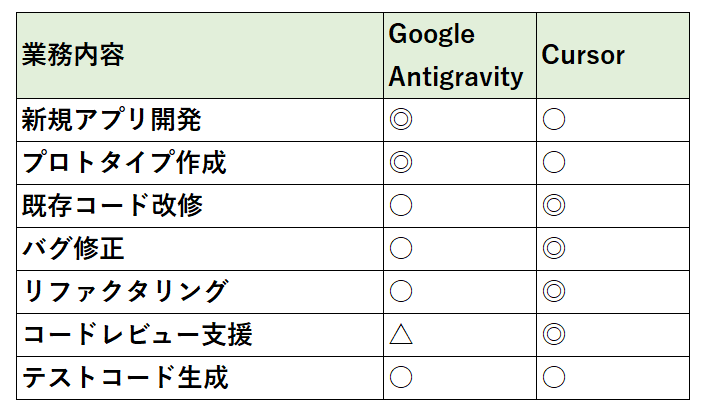Click the triangle for コードレビュー支援
The width and height of the screenshot is (703, 407).
[401, 334]
